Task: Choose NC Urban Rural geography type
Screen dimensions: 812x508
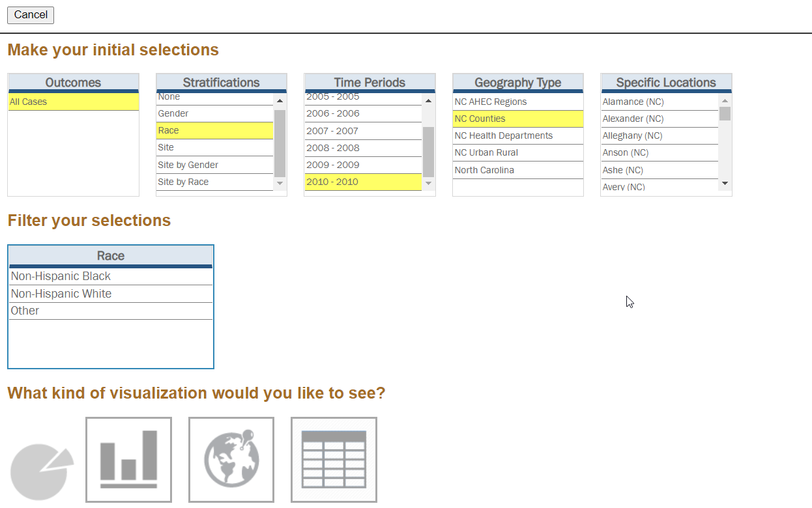Action: pos(517,152)
